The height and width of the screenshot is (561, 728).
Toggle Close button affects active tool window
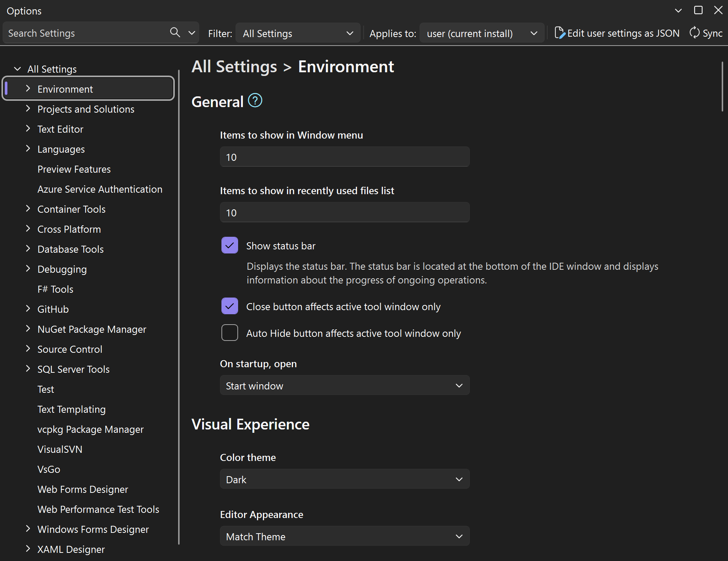coord(230,306)
